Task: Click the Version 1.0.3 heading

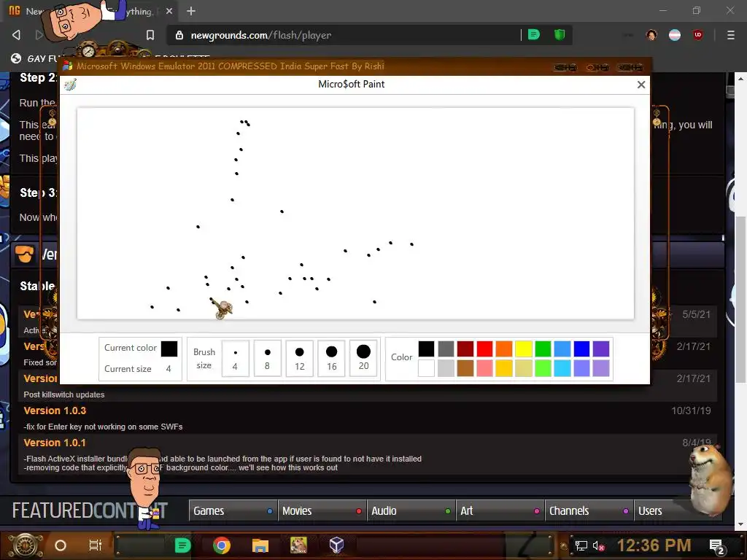Action: tap(55, 411)
